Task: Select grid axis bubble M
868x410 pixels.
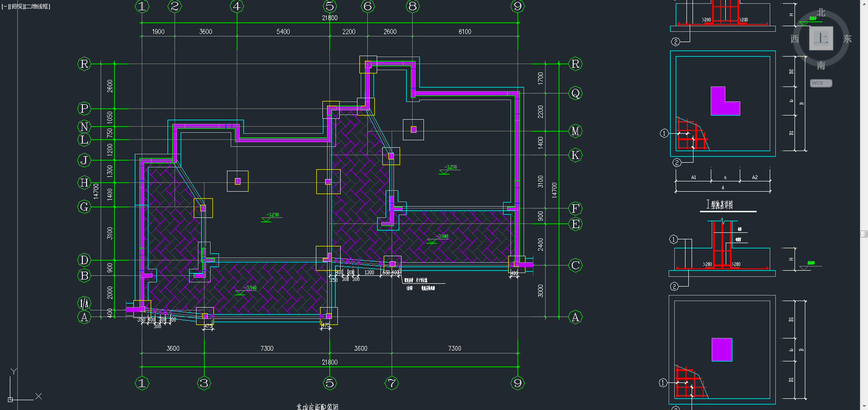Action: 576,131
